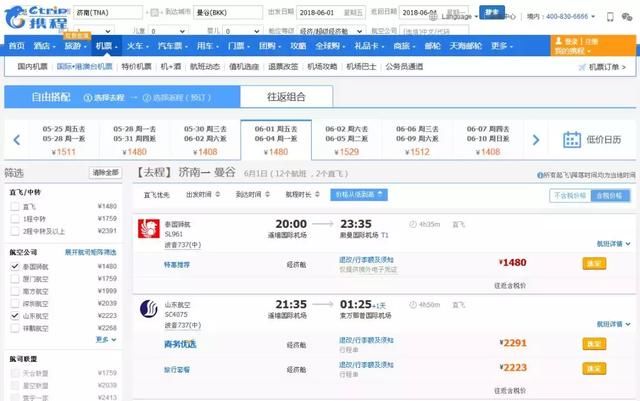This screenshot has height=401, width=640.
Task: Book the ¥2291 商务优选 fare
Action: point(594,344)
